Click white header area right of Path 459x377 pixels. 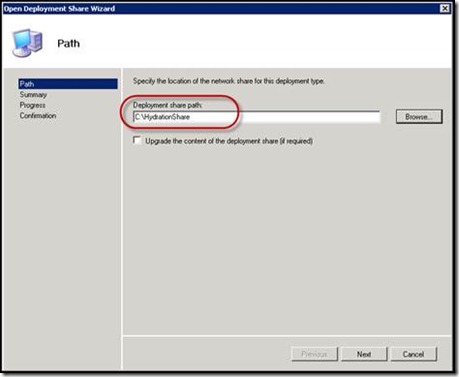pyautogui.click(x=267, y=43)
